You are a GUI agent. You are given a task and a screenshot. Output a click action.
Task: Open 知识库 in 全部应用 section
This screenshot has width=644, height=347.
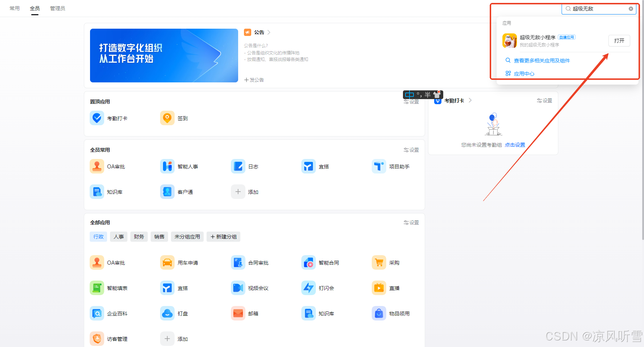pos(309,313)
